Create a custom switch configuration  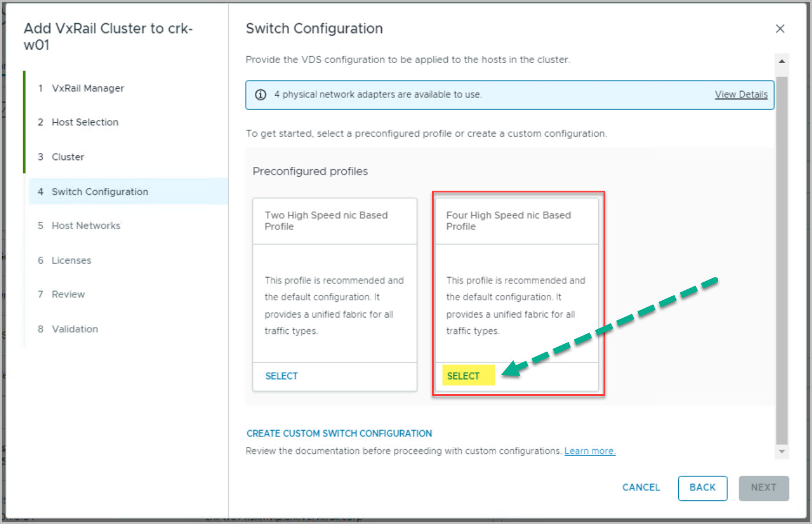pos(339,434)
